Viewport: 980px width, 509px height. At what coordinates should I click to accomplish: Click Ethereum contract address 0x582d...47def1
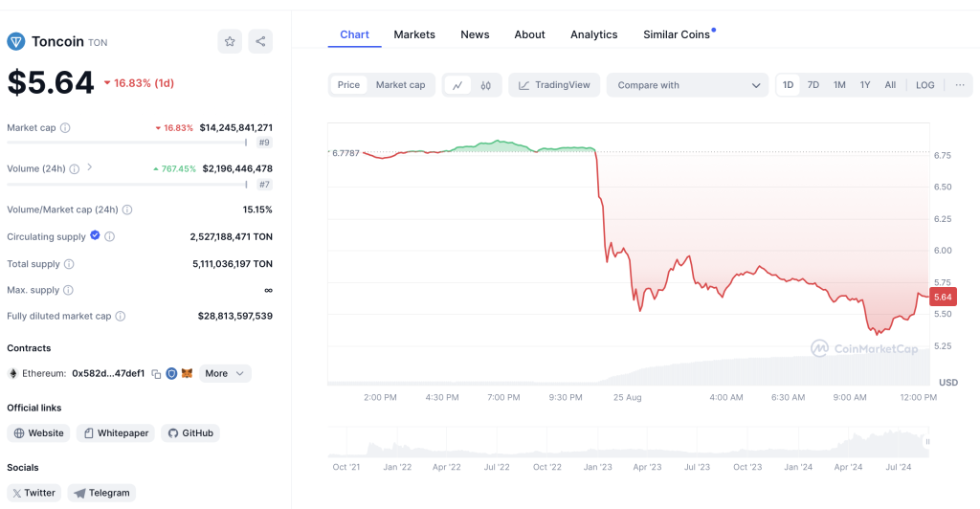point(108,373)
